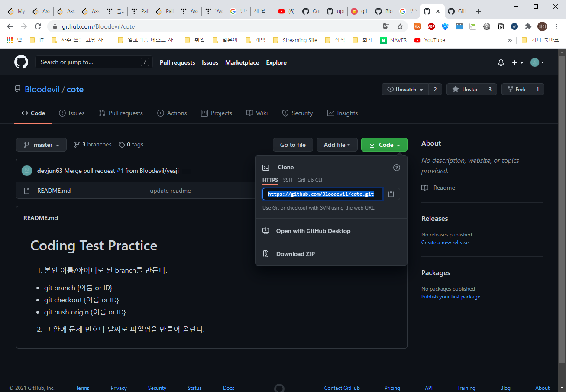Open the Actions repository tab
The width and height of the screenshot is (566, 392).
pos(172,113)
